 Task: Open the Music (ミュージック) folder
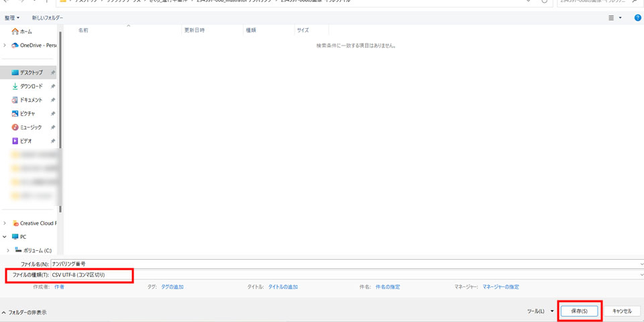tap(30, 127)
